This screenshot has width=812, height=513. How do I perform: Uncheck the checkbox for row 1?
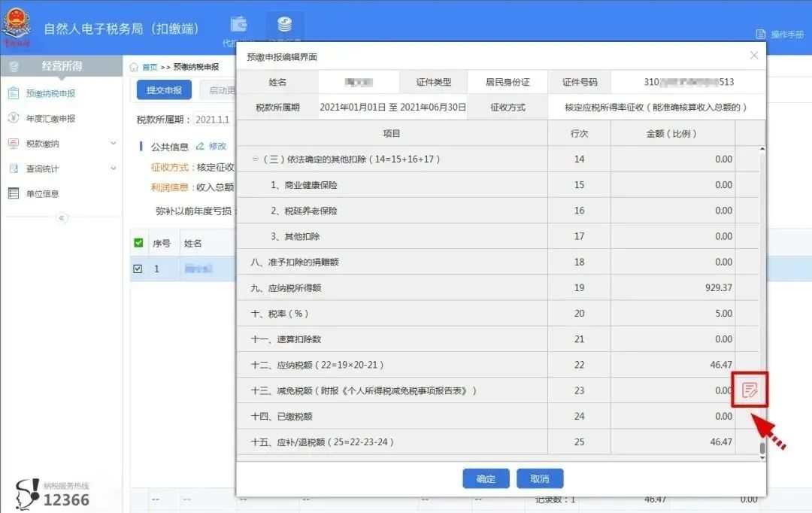[138, 269]
